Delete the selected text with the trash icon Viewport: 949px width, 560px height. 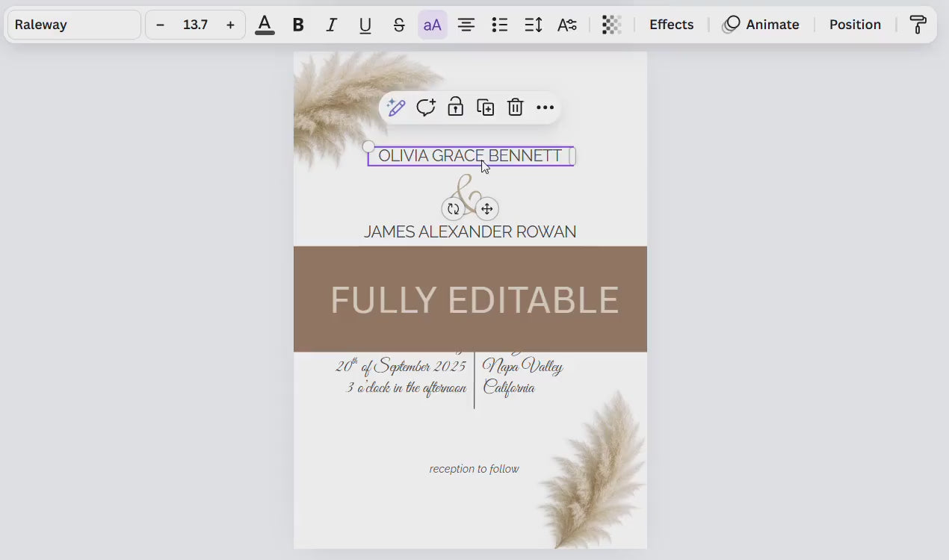coord(515,107)
